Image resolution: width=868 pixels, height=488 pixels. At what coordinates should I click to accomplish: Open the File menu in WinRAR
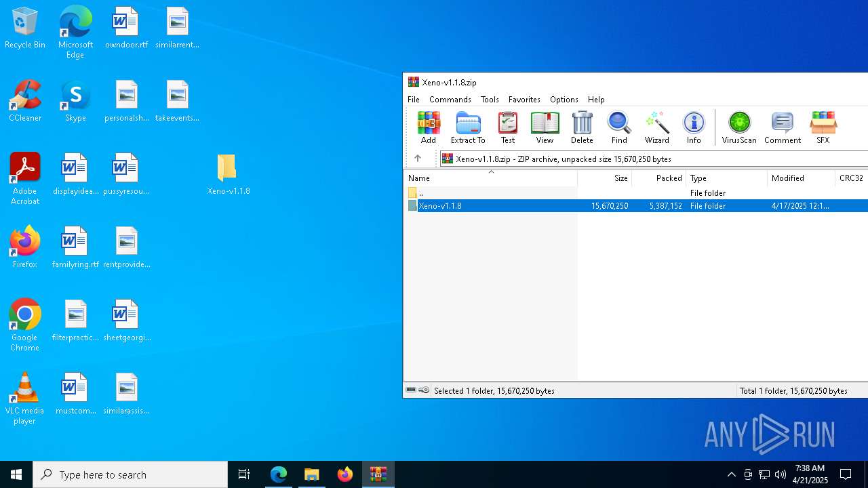point(414,99)
